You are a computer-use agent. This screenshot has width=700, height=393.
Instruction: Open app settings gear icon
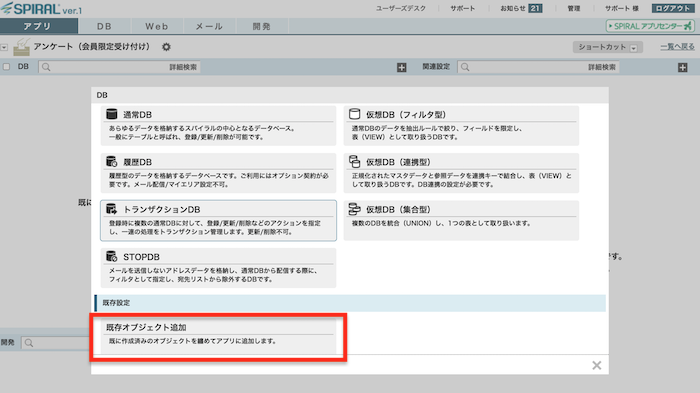166,47
